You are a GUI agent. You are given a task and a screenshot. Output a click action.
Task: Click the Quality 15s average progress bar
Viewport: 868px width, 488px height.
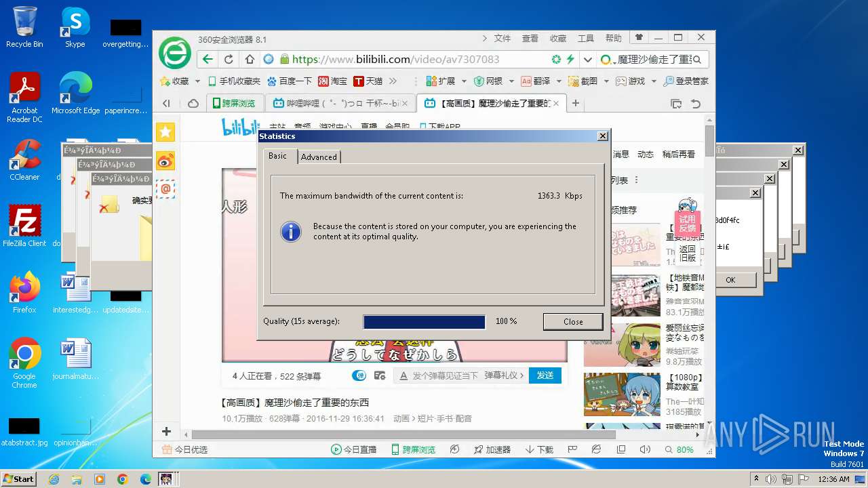[x=425, y=321]
